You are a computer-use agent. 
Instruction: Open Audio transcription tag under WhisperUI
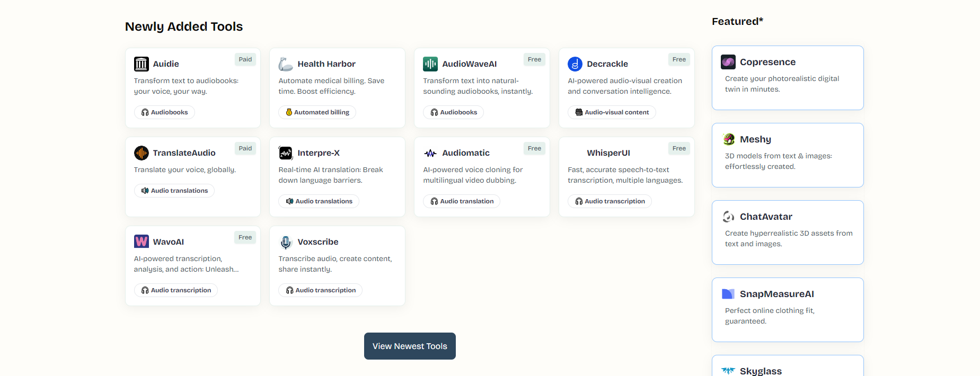tap(610, 201)
